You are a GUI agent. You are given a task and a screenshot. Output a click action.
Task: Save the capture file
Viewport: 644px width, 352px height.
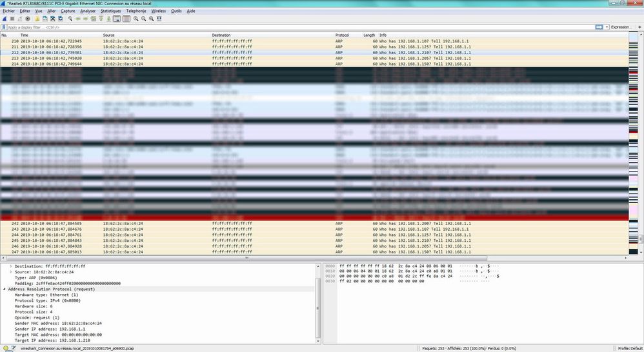click(45, 19)
